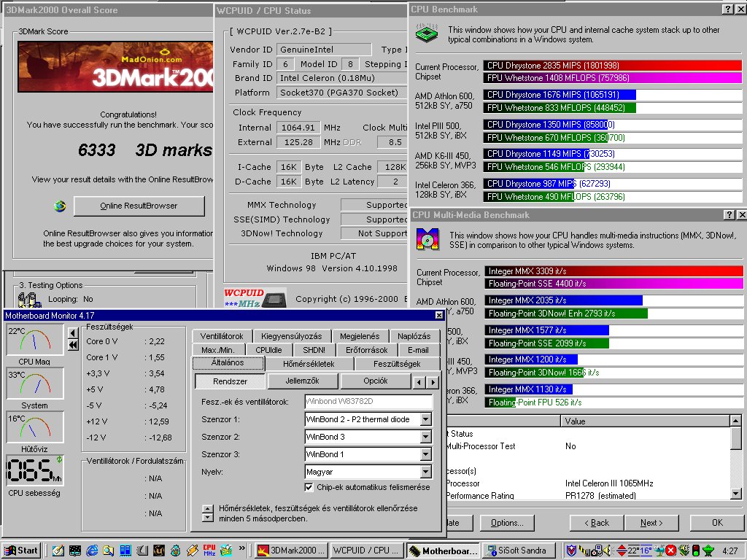Click the red up-down arrows tray icon
The image size is (747, 560).
pyautogui.click(x=622, y=551)
